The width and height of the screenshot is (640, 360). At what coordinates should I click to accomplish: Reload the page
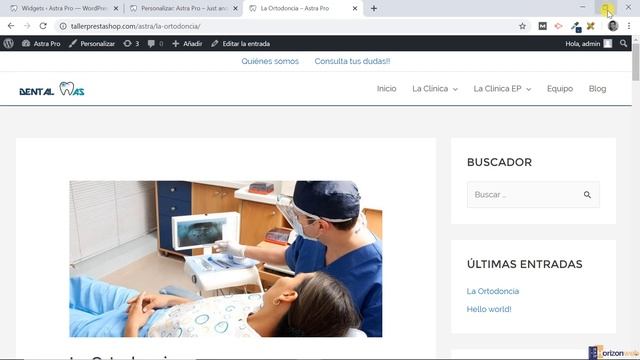pos(43,26)
